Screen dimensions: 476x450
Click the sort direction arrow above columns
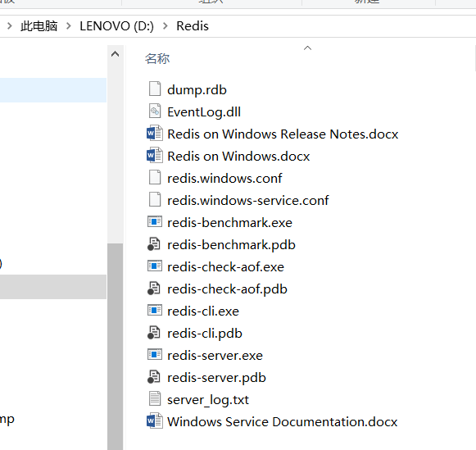[x=307, y=48]
